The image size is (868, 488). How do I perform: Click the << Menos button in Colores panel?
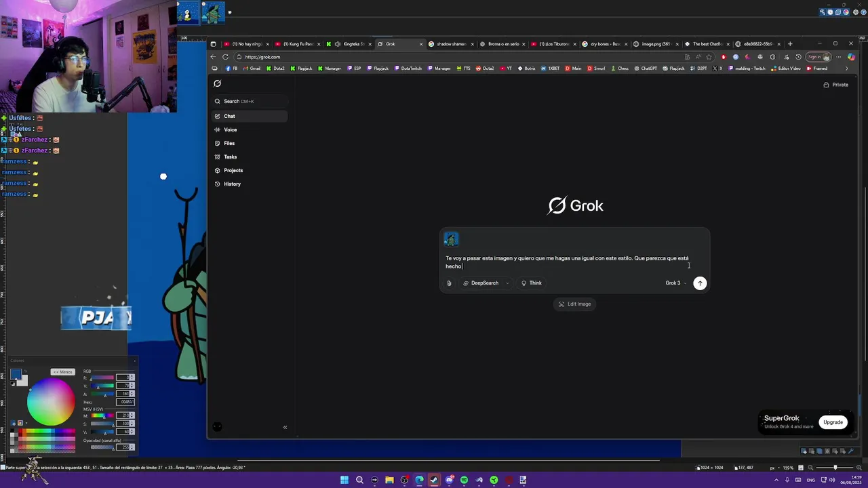click(x=62, y=372)
